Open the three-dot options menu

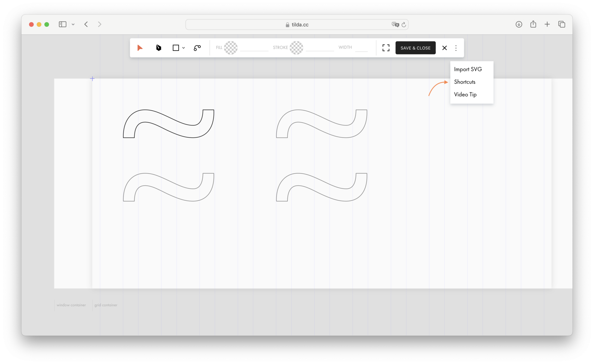(456, 48)
